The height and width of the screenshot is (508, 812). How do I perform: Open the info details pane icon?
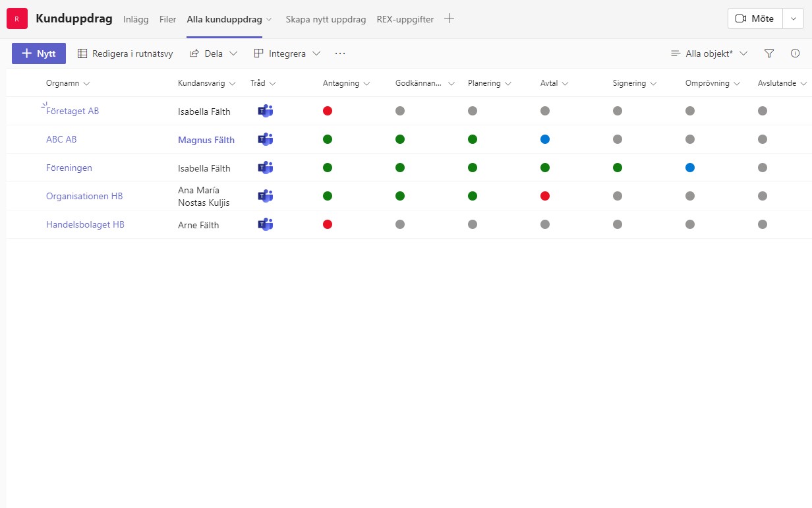795,53
